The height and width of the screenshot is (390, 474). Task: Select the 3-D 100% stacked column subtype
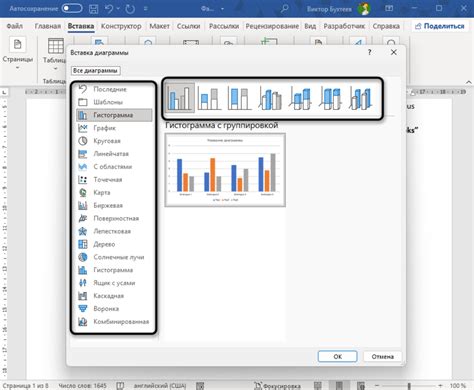coord(330,98)
